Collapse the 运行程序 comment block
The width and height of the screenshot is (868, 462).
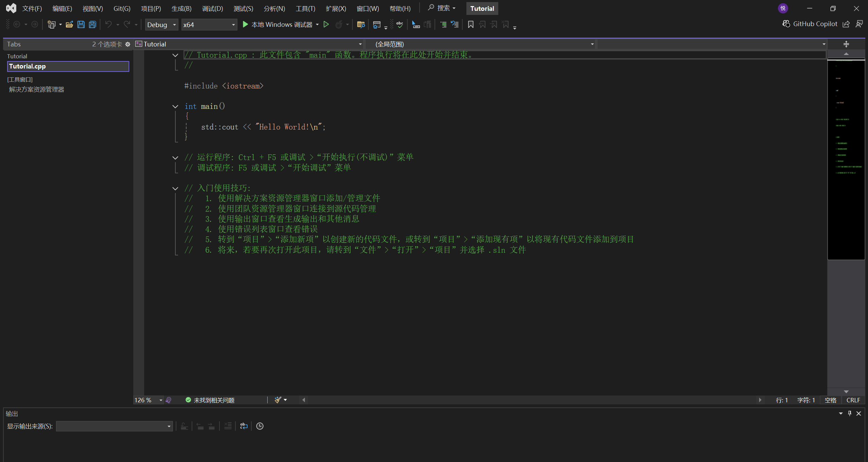(175, 158)
